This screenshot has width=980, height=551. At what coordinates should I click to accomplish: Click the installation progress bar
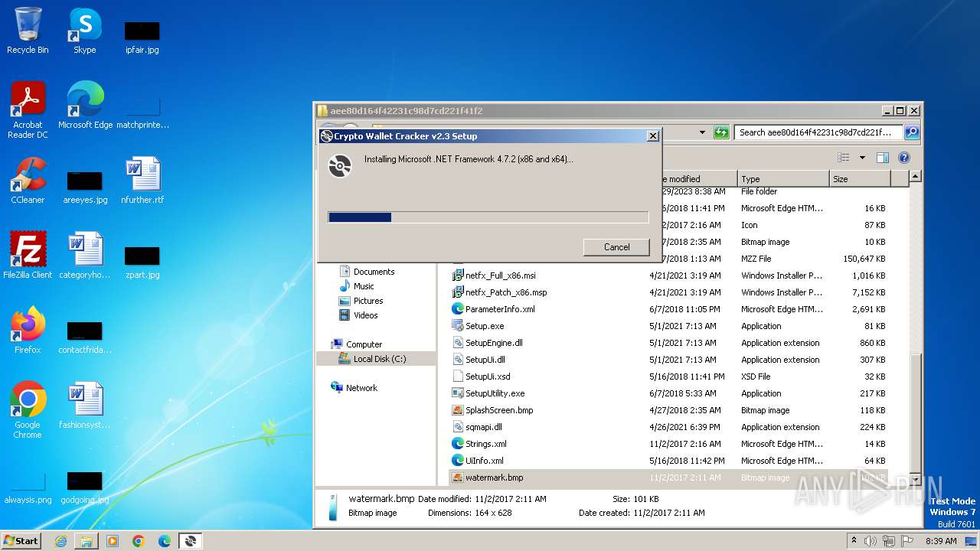click(488, 217)
